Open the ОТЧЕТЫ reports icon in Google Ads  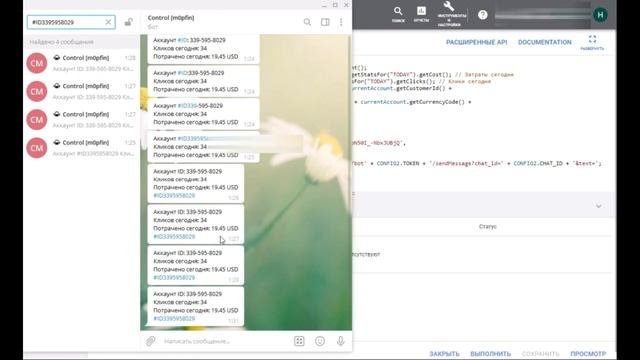421,14
